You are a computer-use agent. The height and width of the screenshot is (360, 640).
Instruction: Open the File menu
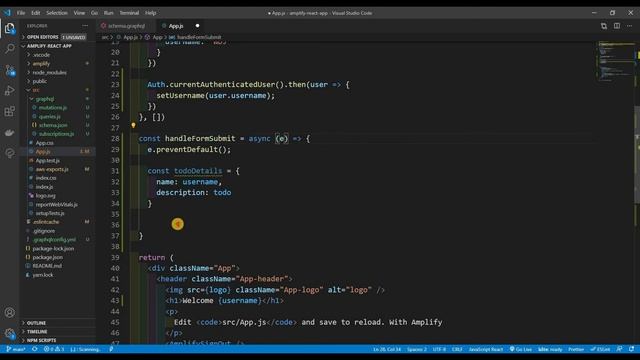tap(21, 13)
